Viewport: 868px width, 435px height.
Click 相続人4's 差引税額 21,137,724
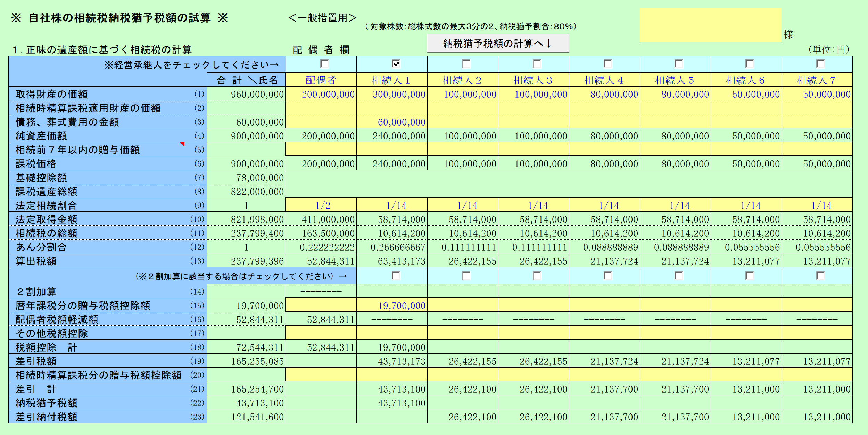point(604,361)
